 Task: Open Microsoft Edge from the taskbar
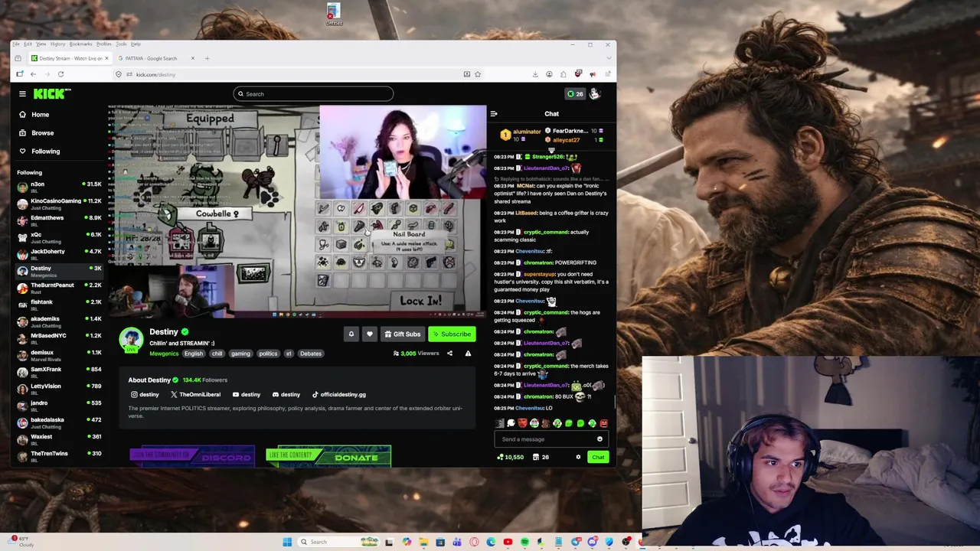491,542
